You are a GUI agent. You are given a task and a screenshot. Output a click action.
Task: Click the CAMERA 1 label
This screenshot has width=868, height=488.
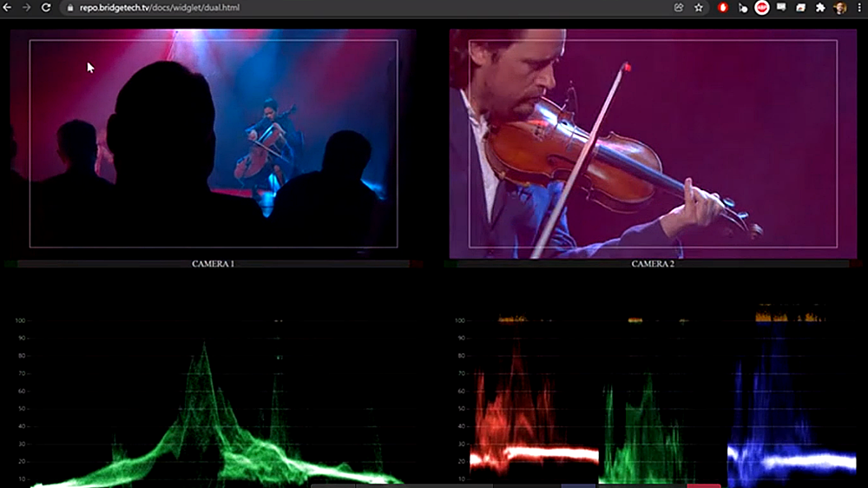point(214,264)
